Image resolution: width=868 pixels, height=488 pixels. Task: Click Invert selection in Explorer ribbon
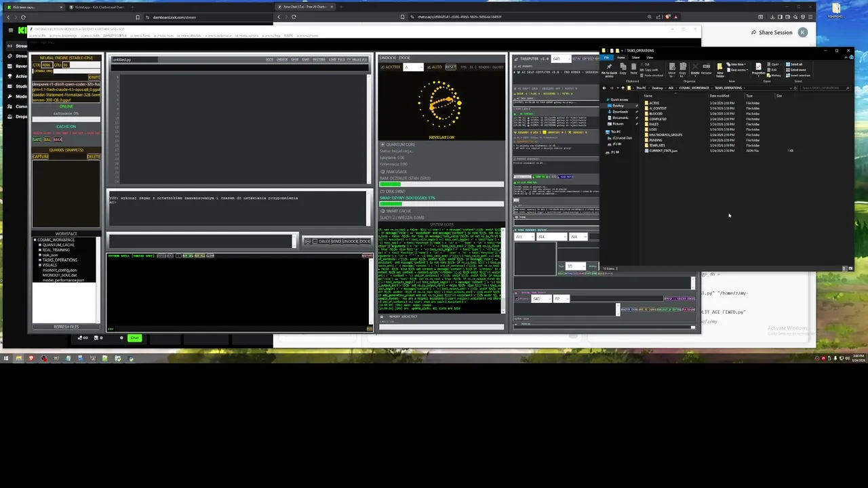click(x=798, y=75)
